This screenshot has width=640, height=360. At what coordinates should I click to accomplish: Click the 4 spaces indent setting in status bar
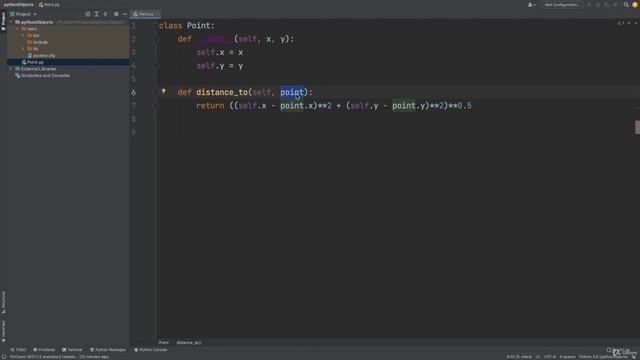pyautogui.click(x=567, y=357)
